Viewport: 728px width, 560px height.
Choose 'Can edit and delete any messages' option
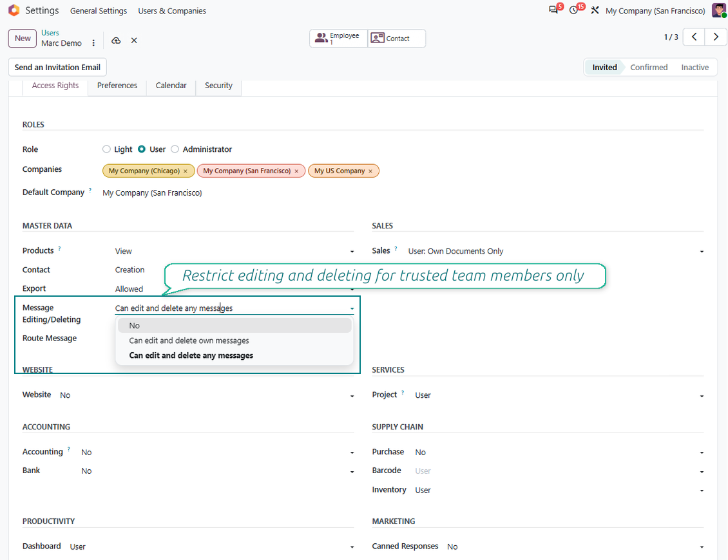pyautogui.click(x=235, y=355)
